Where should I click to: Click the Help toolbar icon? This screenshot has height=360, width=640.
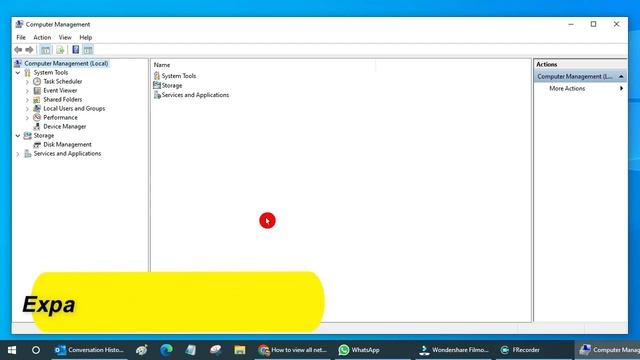tap(76, 50)
